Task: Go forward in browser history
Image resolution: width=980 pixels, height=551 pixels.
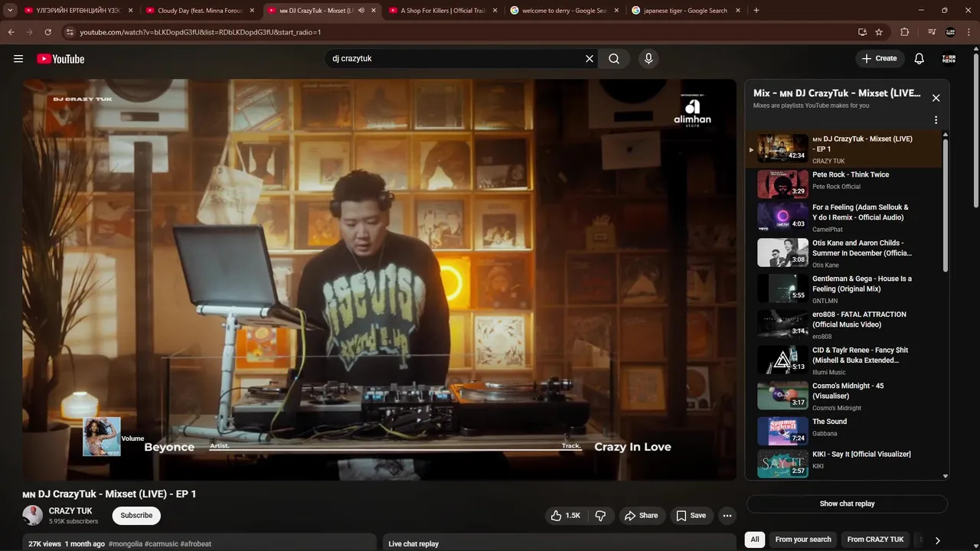Action: [x=30, y=32]
